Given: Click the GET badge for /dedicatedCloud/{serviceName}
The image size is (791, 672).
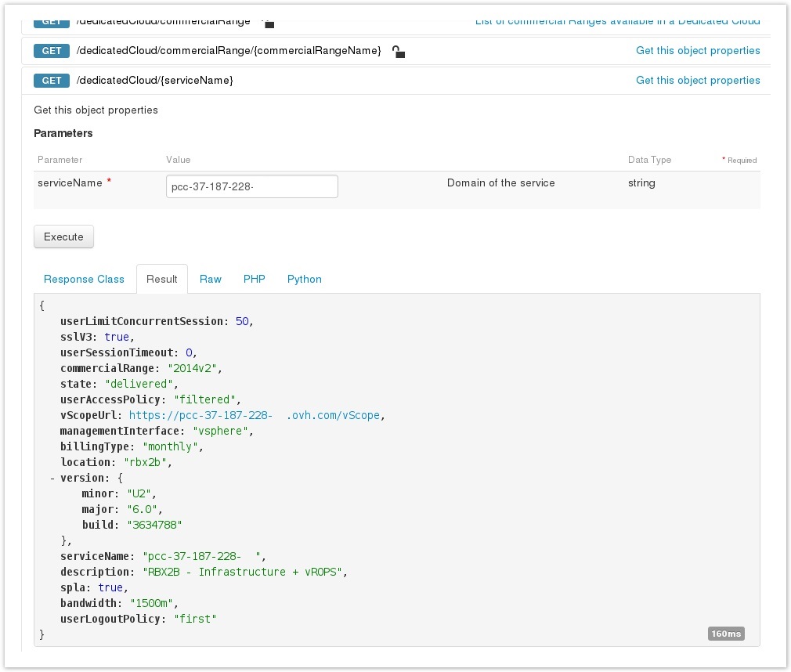Looking at the screenshot, I should pos(52,81).
